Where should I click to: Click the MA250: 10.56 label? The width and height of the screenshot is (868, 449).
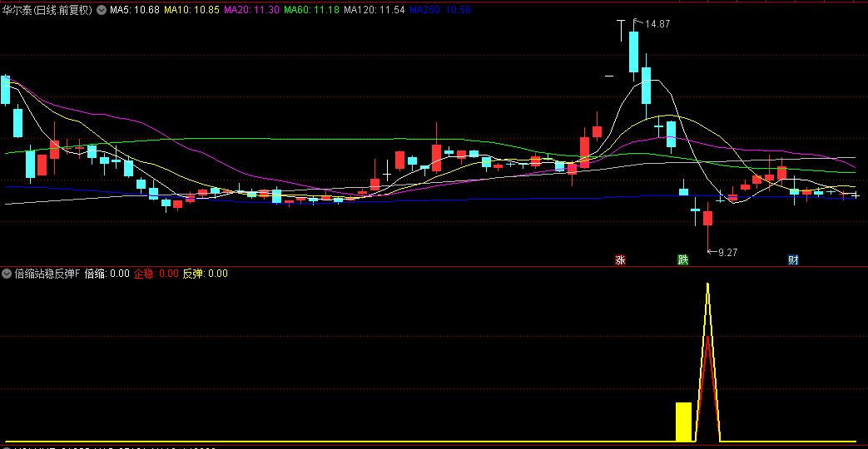439,9
